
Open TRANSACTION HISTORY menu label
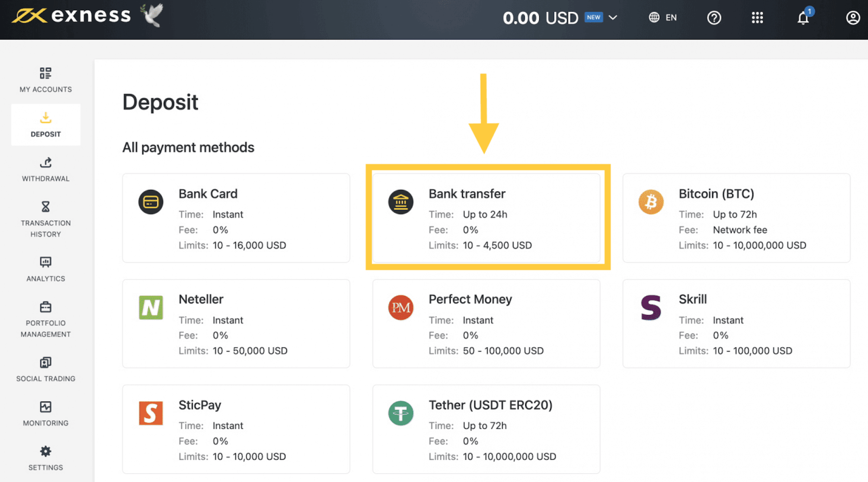click(46, 229)
